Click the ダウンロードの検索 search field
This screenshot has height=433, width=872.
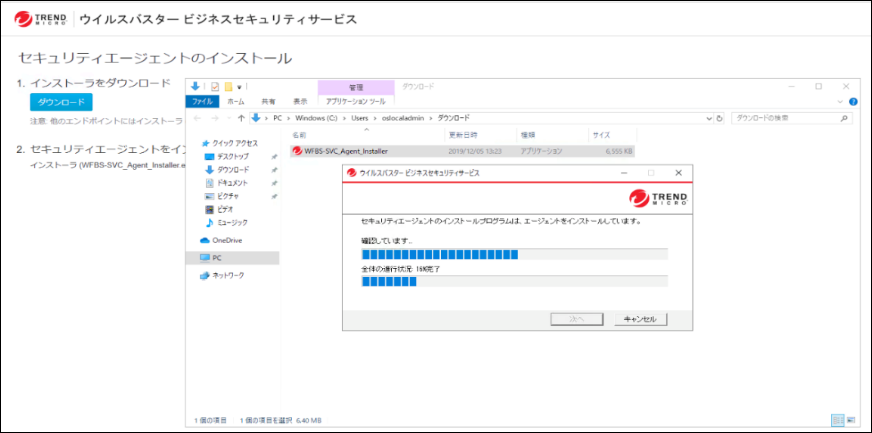(x=785, y=118)
